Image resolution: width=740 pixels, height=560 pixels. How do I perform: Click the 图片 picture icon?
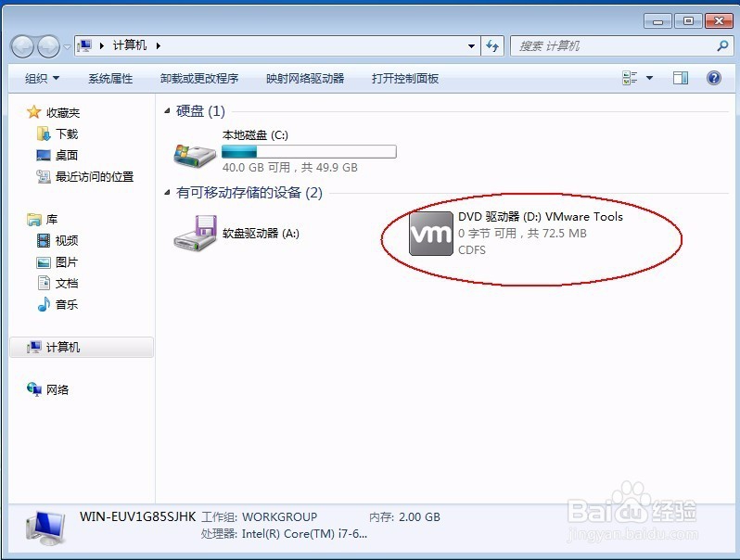(x=44, y=262)
